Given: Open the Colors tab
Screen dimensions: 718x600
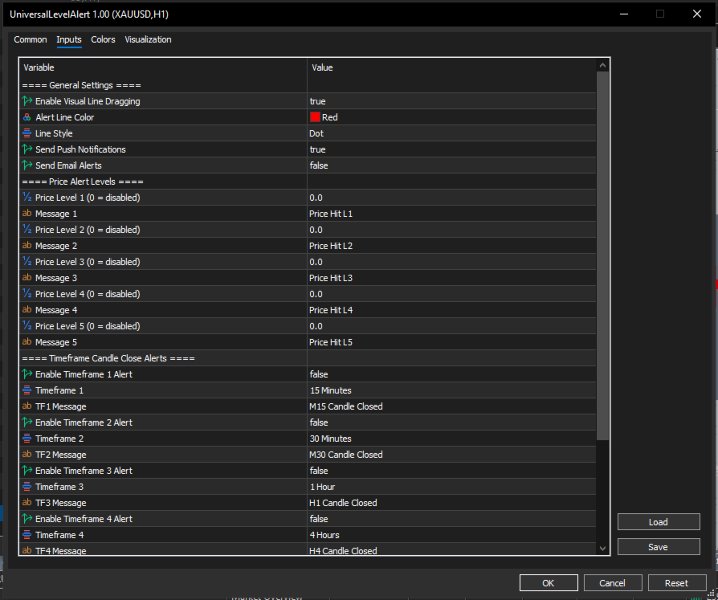Looking at the screenshot, I should pyautogui.click(x=103, y=39).
